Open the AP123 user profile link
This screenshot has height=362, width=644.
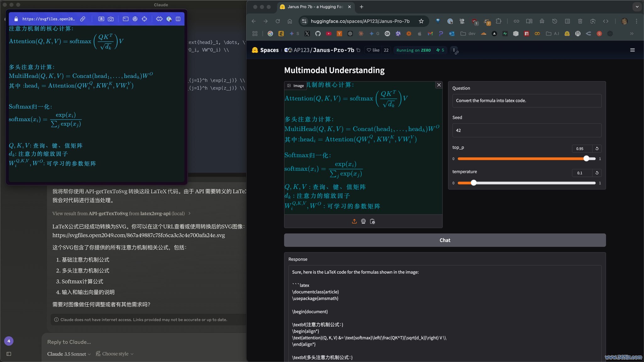click(301, 50)
